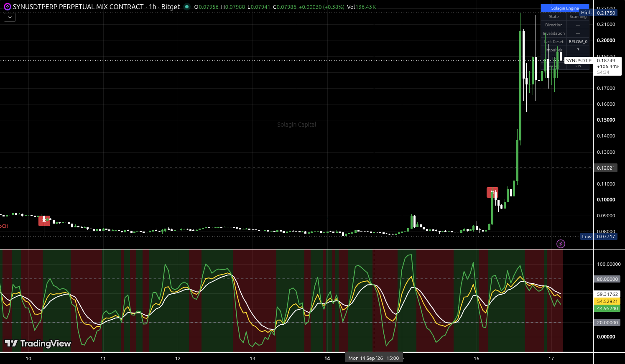Click the 100.00000 label on oscillator scale
The width and height of the screenshot is (625, 364).
pyautogui.click(x=609, y=264)
